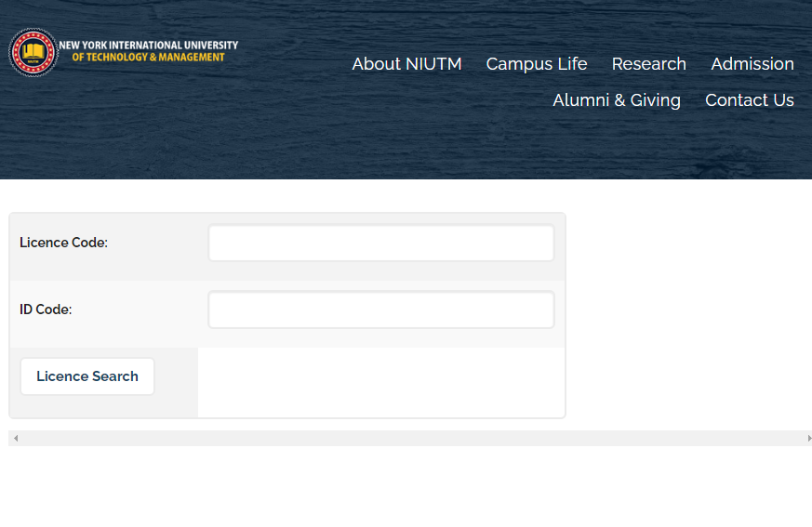Click the Licence Code label
812x527 pixels.
63,243
